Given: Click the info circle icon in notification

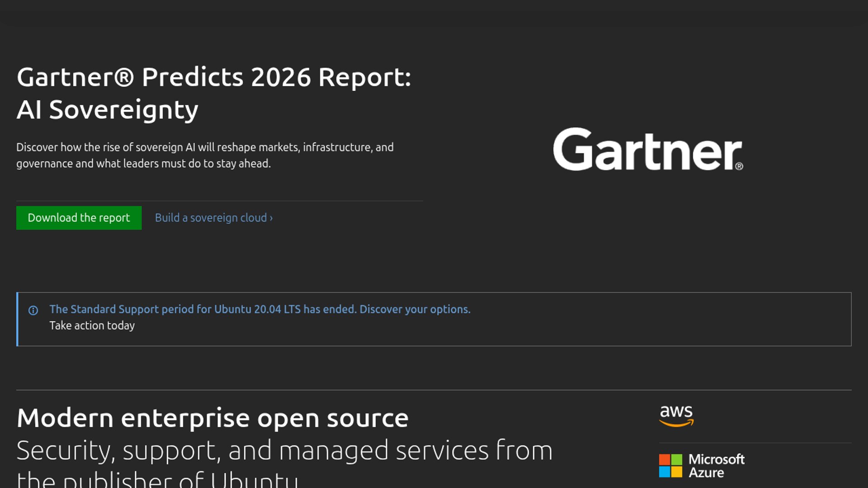Looking at the screenshot, I should click(x=33, y=310).
